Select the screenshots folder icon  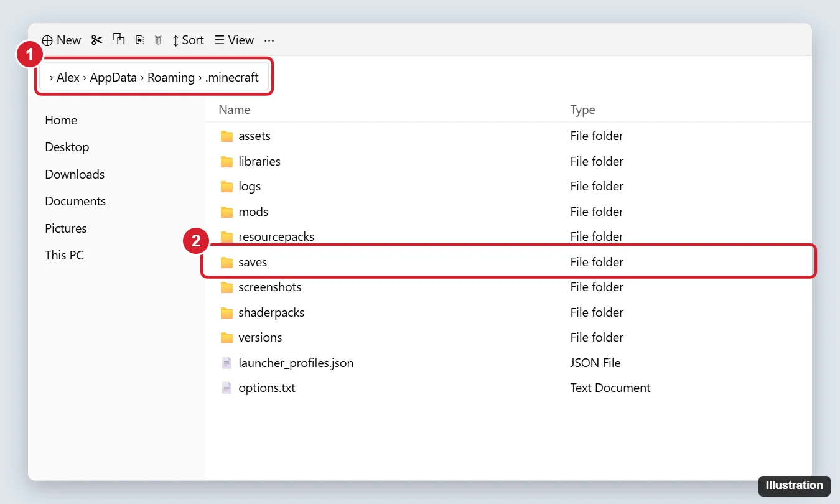(227, 287)
